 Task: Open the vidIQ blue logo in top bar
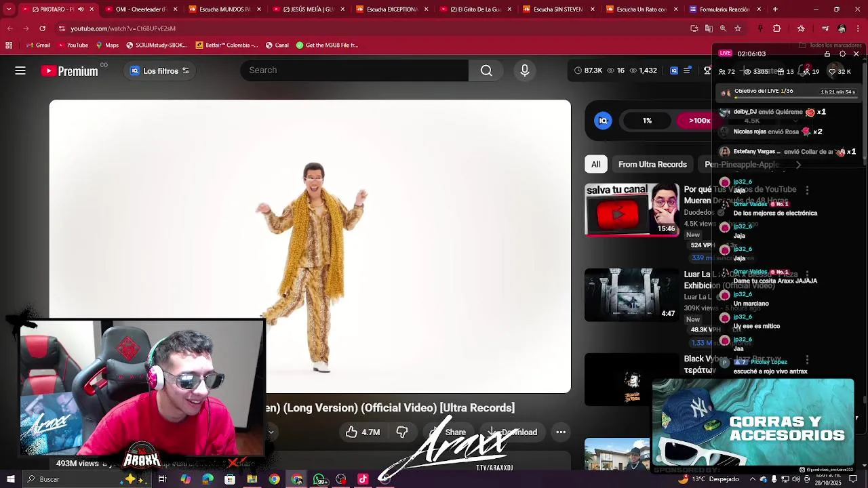[673, 70]
